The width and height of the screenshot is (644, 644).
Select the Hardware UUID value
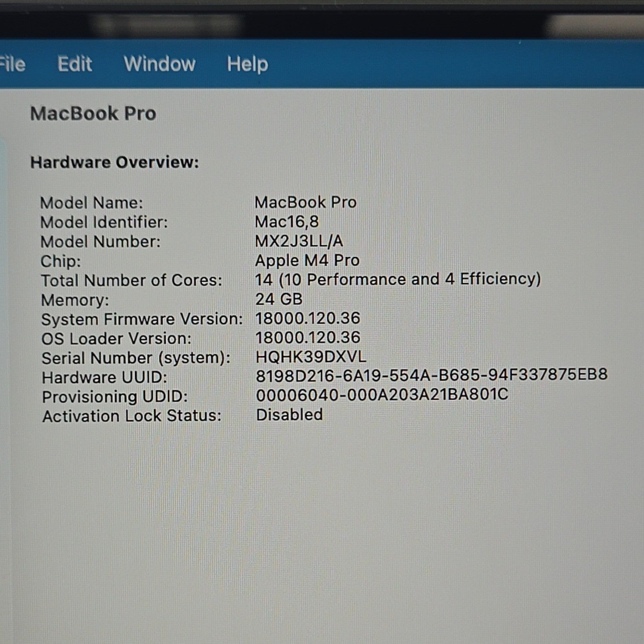click(x=432, y=375)
